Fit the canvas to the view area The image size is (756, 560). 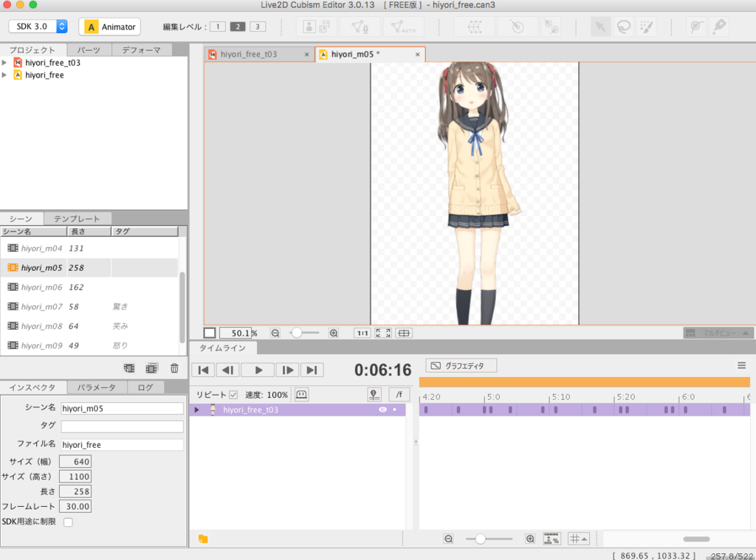(383, 333)
